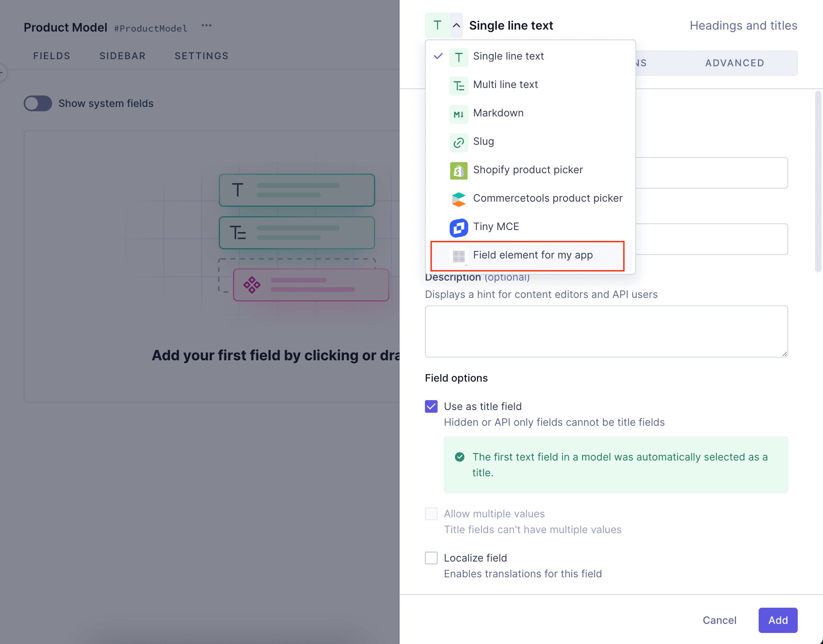Select the Shopify product picker icon
The image size is (823, 644).
click(458, 171)
